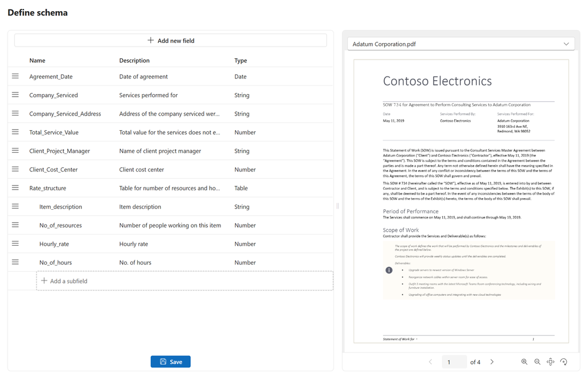
Task: Click the info marker in the document
Action: point(389,270)
